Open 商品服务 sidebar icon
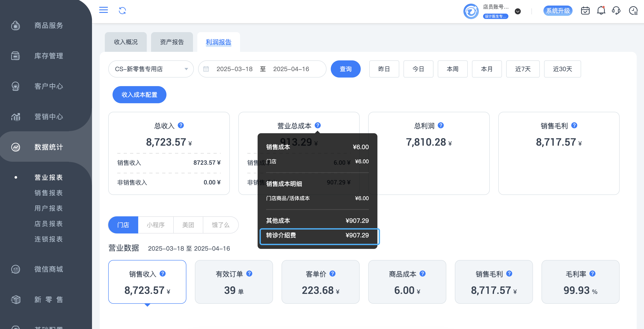The height and width of the screenshot is (329, 644). coord(15,25)
